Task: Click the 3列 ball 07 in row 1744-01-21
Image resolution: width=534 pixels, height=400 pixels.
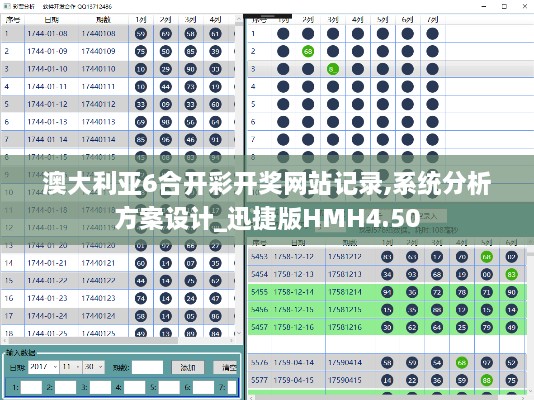Action: tap(190, 263)
